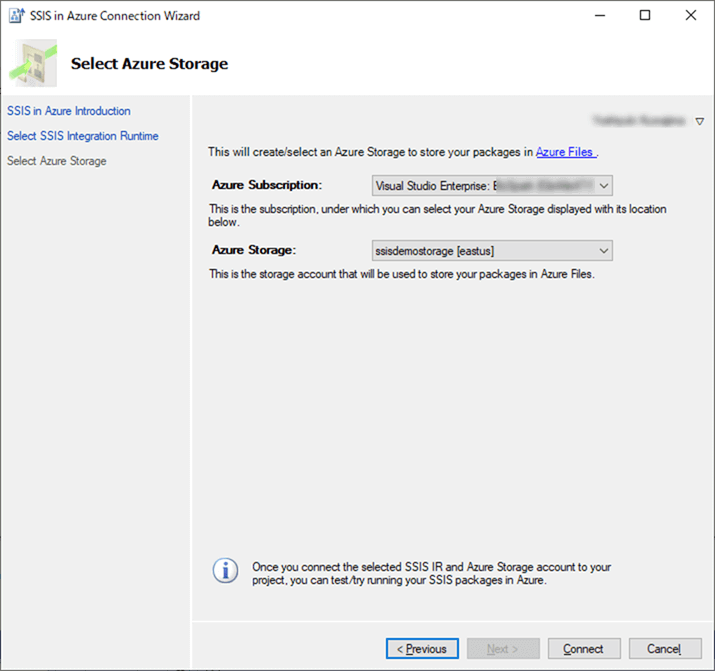715x671 pixels.
Task: Click the "Select Azure Storage" page heading
Action: click(x=149, y=64)
